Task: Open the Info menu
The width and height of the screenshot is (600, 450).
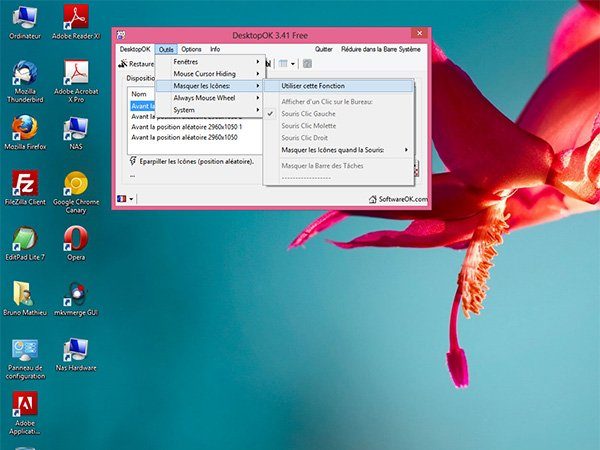Action: coord(215,49)
